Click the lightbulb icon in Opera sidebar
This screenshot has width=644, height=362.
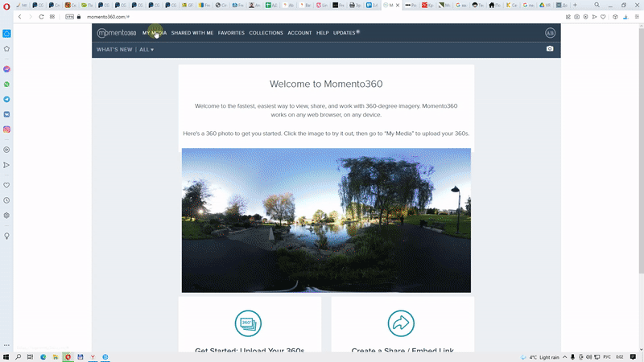pyautogui.click(x=6, y=236)
